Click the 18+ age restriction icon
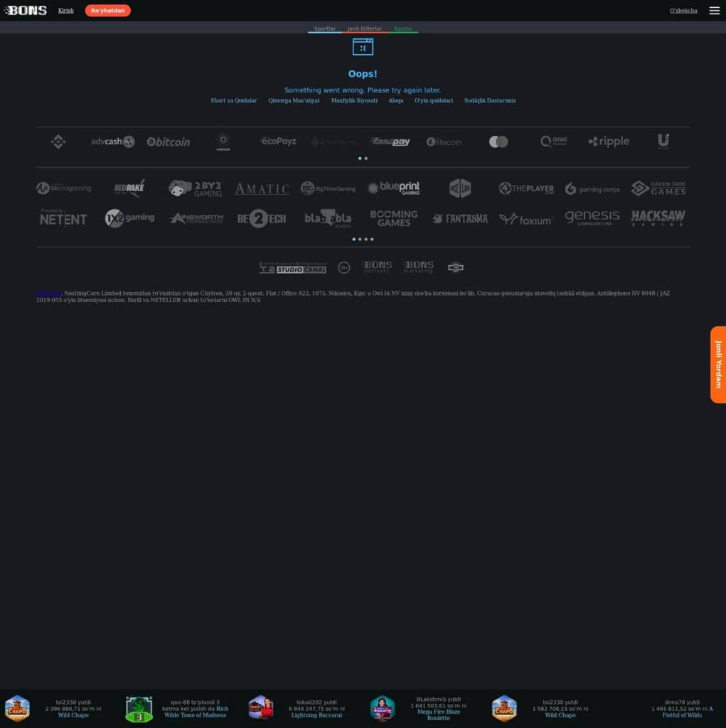Image resolution: width=726 pixels, height=728 pixels. [x=343, y=267]
